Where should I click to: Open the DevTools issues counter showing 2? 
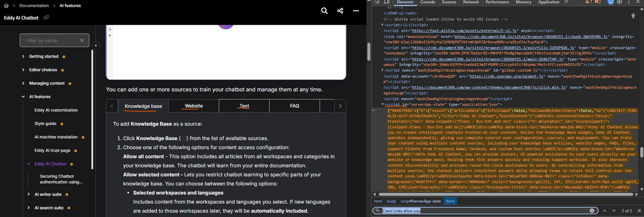(x=598, y=2)
